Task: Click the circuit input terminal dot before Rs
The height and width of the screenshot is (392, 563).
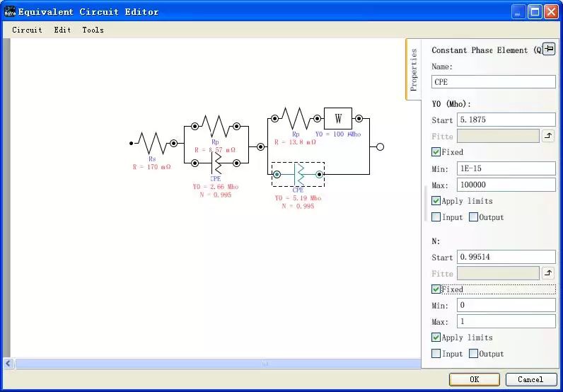Action: click(x=131, y=144)
